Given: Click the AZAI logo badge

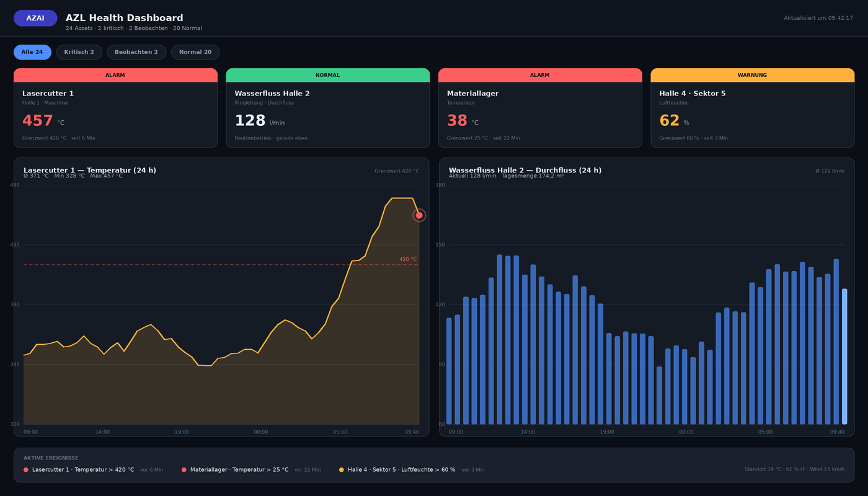Looking at the screenshot, I should coord(35,18).
